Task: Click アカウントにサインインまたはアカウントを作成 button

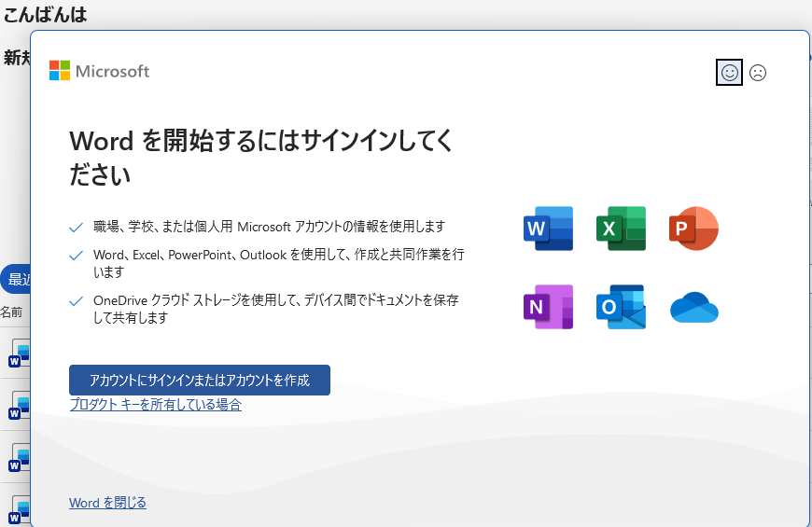Action: click(200, 380)
